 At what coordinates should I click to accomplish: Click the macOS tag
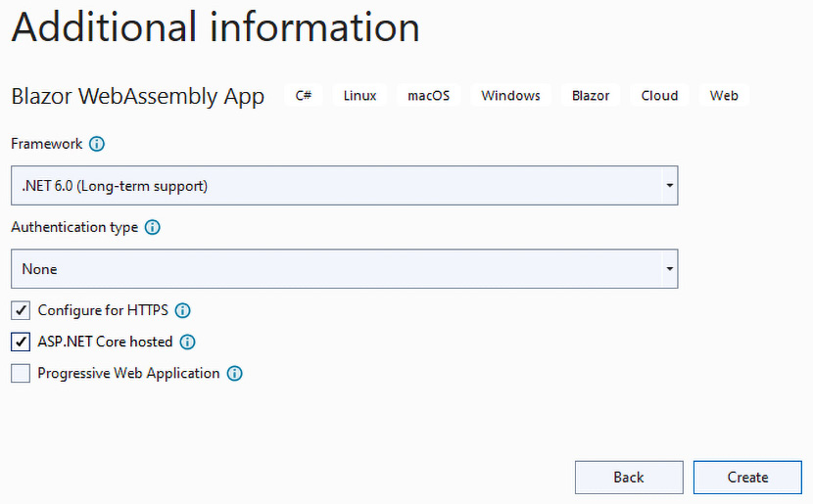[428, 95]
